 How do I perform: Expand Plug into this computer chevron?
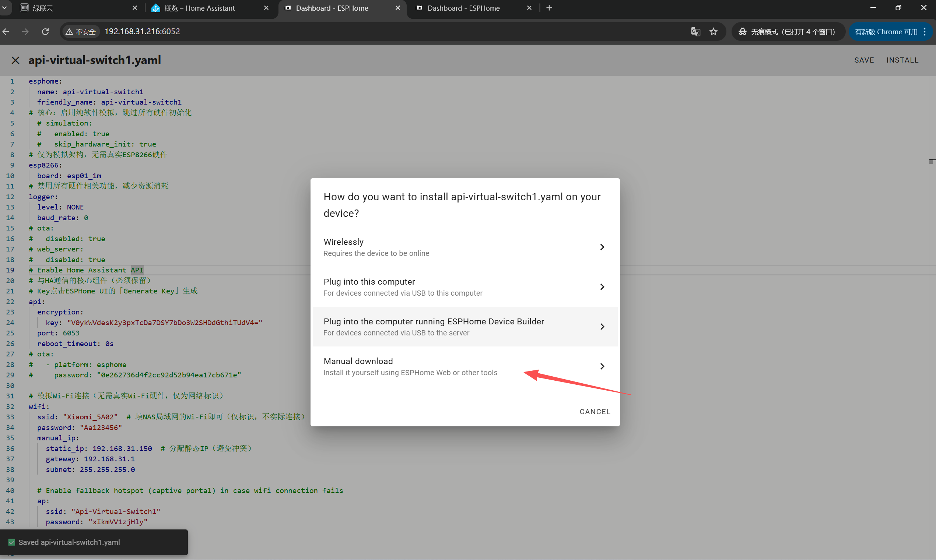tap(602, 287)
